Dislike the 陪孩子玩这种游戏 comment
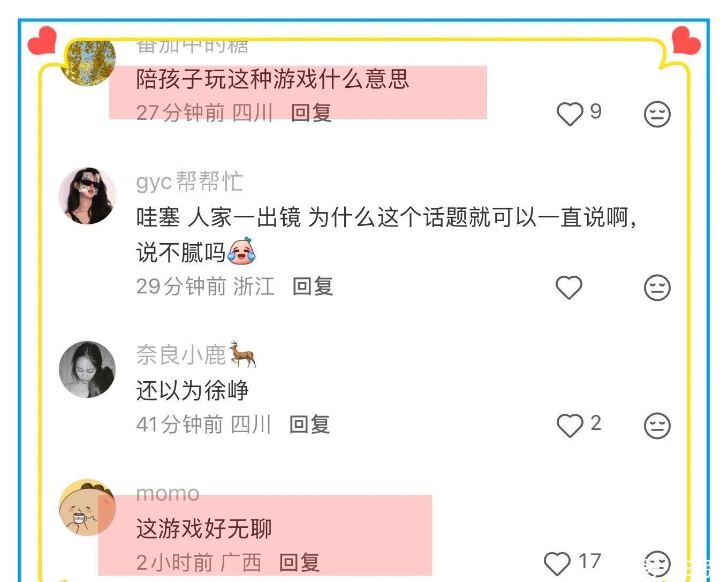728x582 pixels. (657, 114)
